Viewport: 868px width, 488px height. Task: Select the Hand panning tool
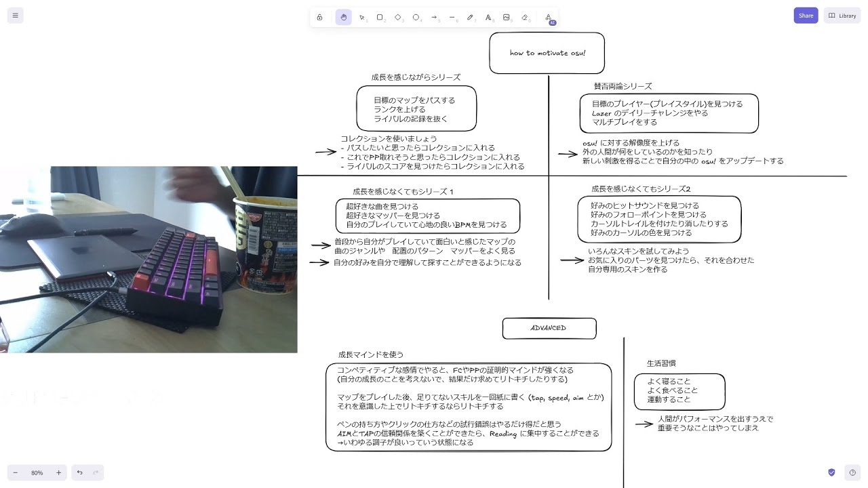343,17
